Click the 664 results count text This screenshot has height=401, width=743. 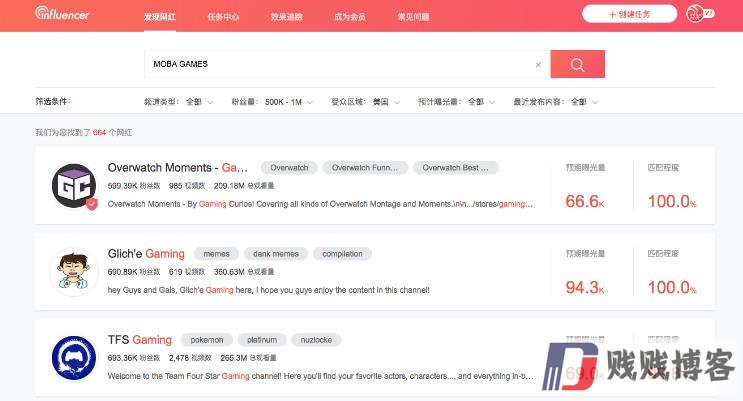coord(99,133)
